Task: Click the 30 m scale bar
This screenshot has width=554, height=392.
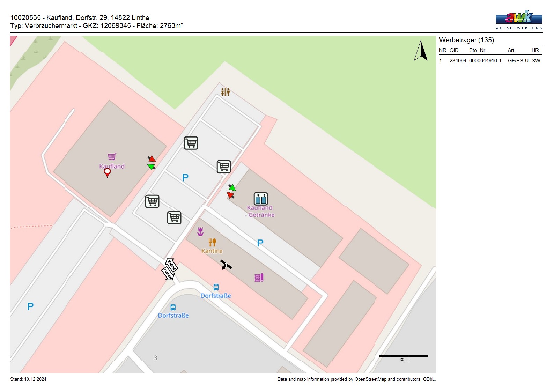Action: [x=404, y=356]
